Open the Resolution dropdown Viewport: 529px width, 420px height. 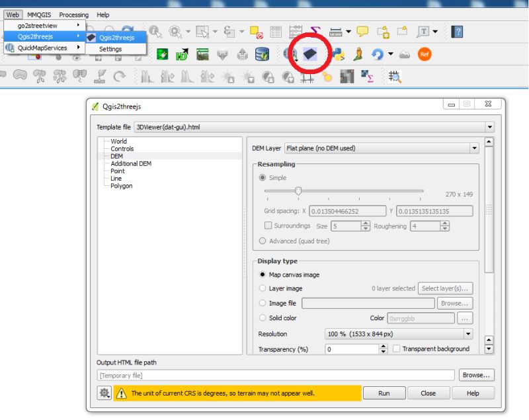pyautogui.click(x=399, y=333)
